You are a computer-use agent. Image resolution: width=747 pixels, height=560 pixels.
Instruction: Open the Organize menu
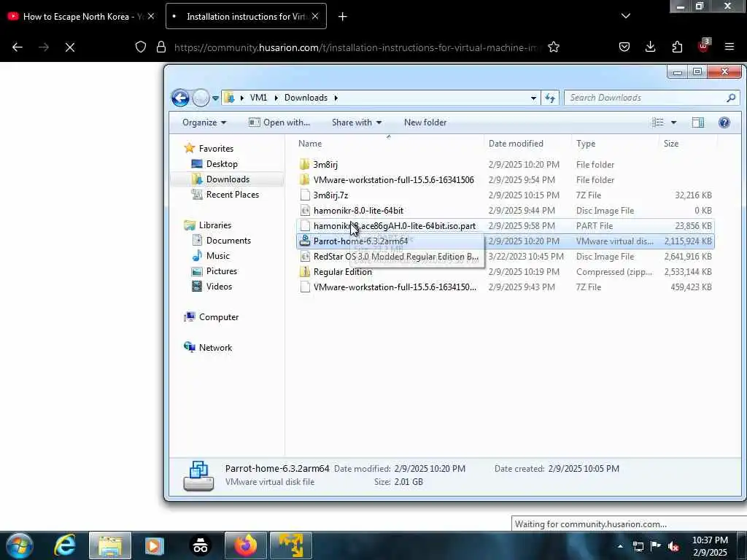(204, 122)
